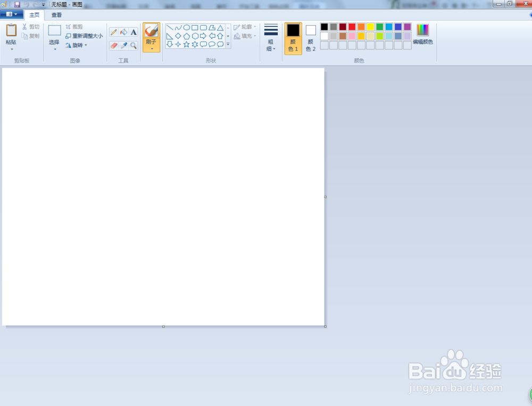
Task: Open the Size (粗细) dropdown
Action: 271,38
